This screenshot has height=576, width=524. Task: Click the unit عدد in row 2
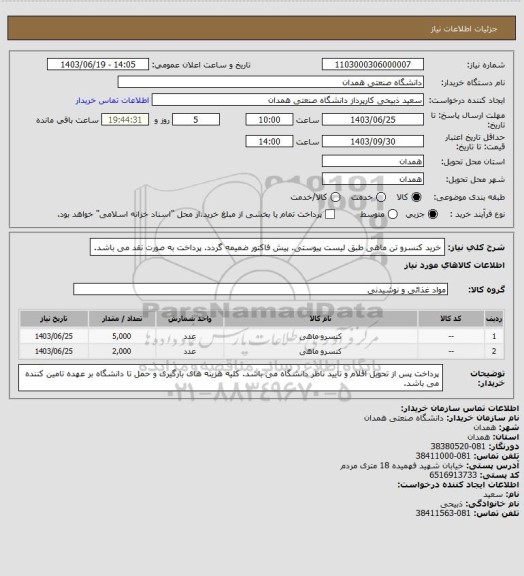pyautogui.click(x=190, y=352)
